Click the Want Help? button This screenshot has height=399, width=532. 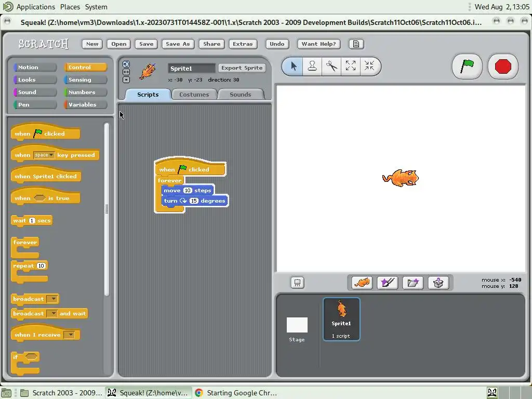click(318, 44)
